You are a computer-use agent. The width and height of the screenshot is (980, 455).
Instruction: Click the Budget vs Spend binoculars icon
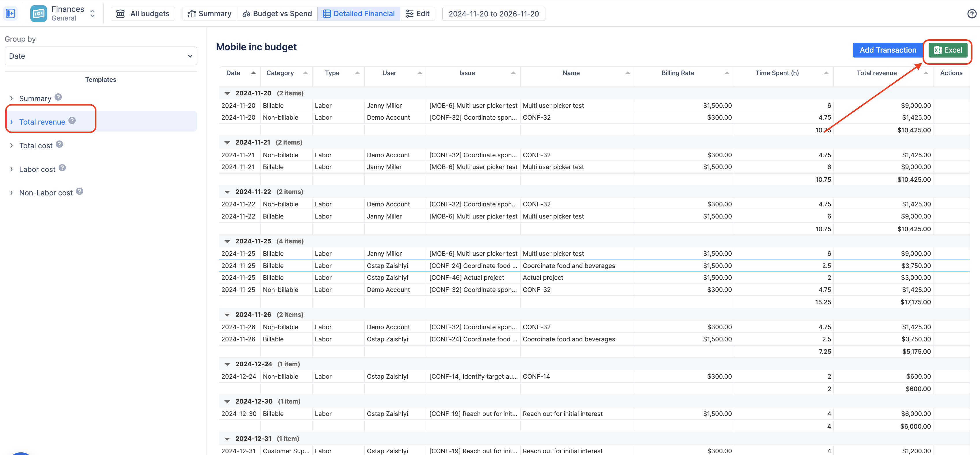pyautogui.click(x=247, y=14)
